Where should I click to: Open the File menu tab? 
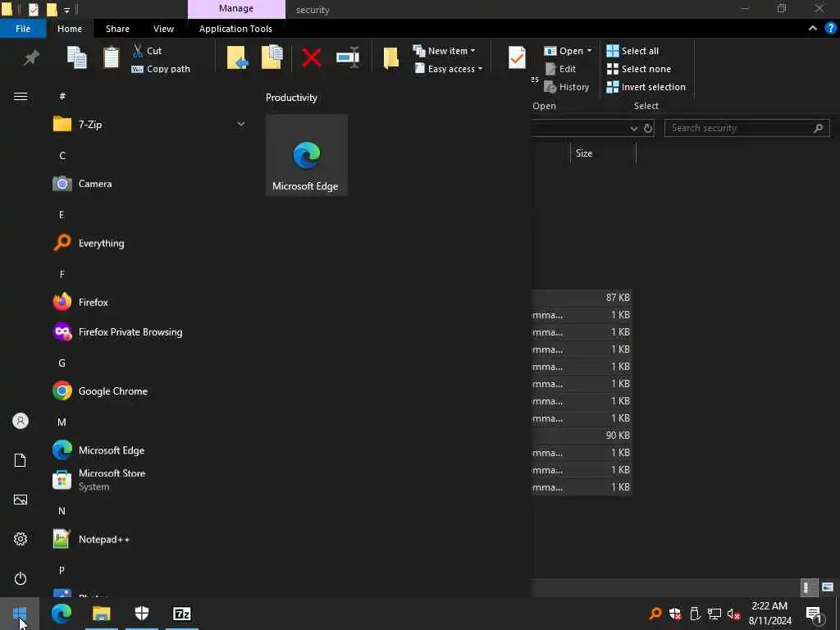(x=23, y=29)
